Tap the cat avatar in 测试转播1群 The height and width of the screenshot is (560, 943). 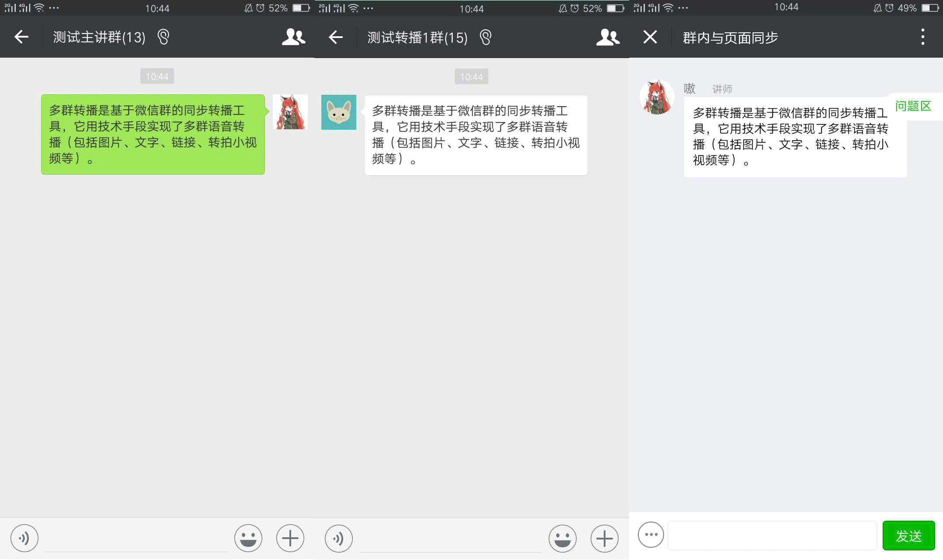[x=338, y=112]
